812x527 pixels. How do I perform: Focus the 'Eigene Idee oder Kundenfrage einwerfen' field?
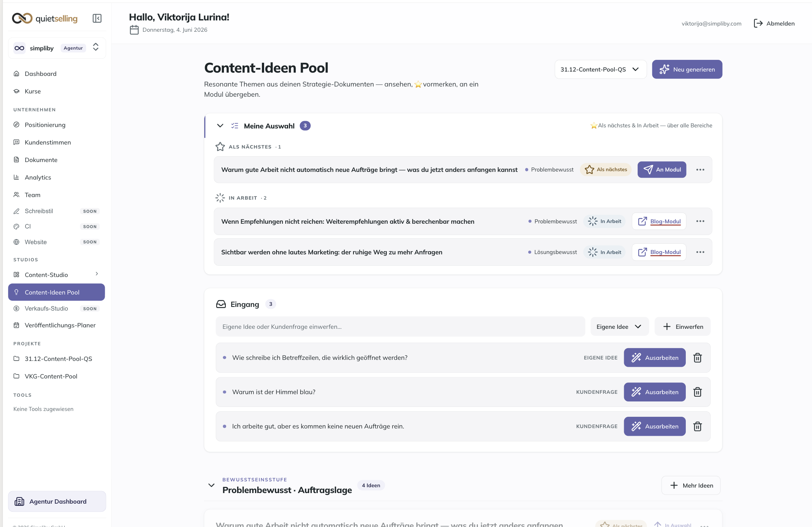pyautogui.click(x=400, y=327)
